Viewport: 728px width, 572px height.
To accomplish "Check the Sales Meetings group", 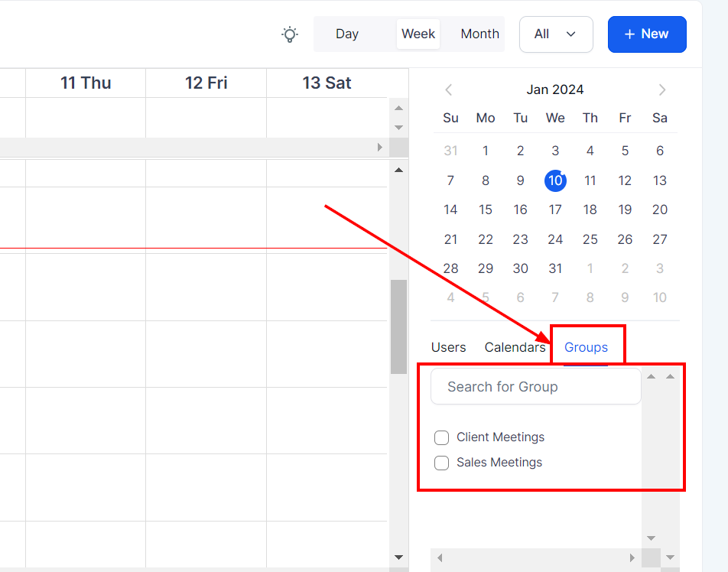I will point(441,463).
